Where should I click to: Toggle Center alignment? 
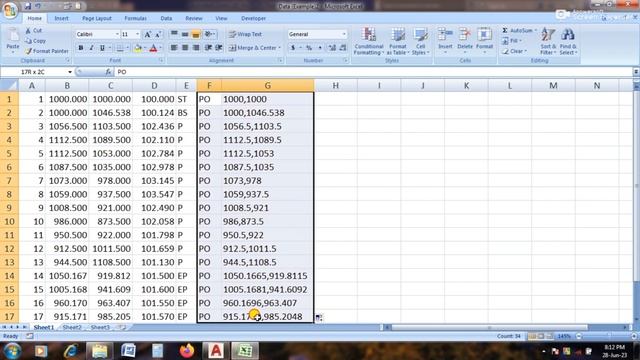(x=185, y=48)
